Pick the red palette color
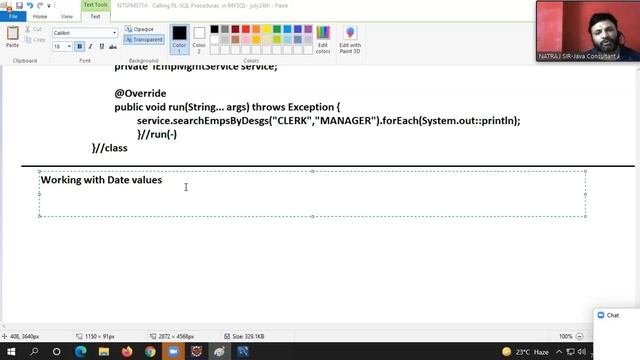 click(246, 29)
